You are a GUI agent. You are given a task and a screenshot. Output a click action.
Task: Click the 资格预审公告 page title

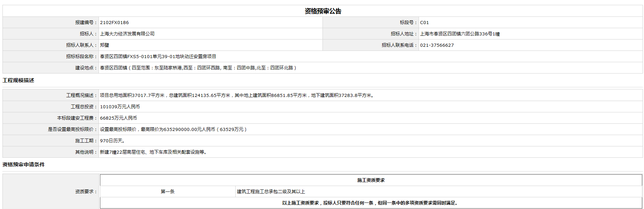tap(323, 11)
